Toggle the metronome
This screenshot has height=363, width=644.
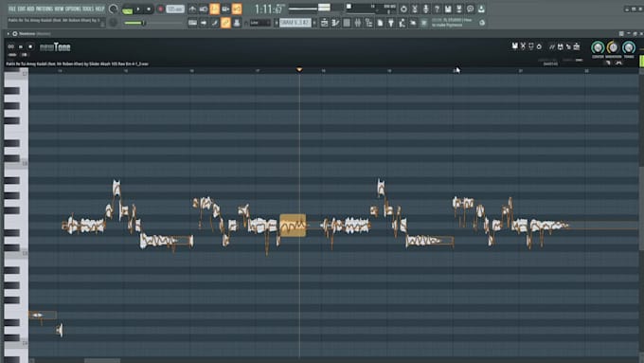coord(192,9)
